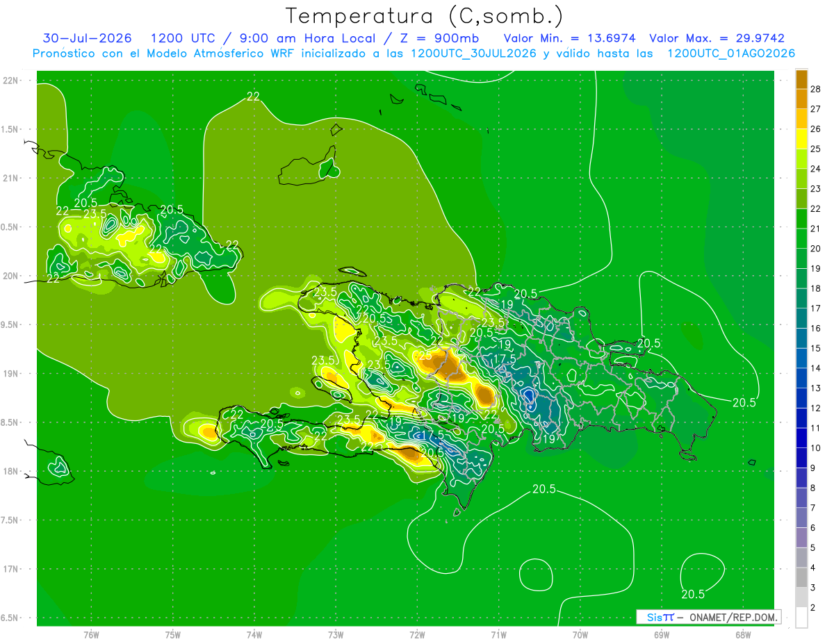This screenshot has height=644, width=834.
Task: Click the 68W longitude axis label
Action: point(743,635)
